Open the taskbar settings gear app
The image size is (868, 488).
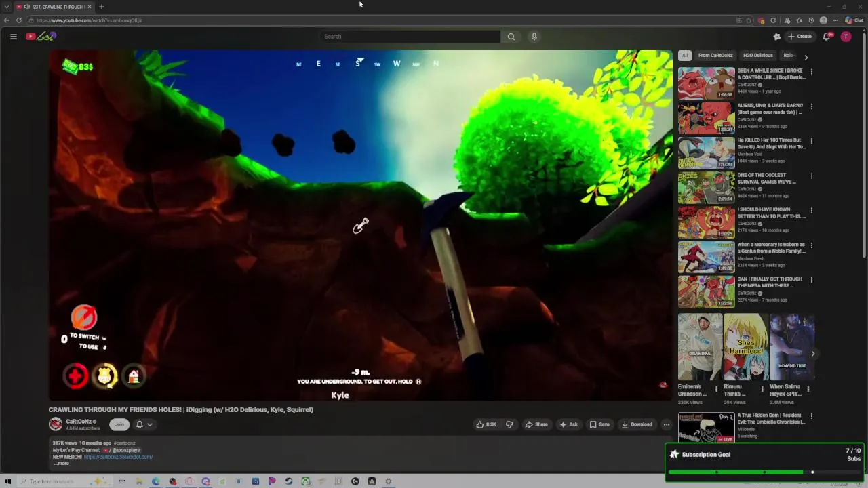pos(389,481)
